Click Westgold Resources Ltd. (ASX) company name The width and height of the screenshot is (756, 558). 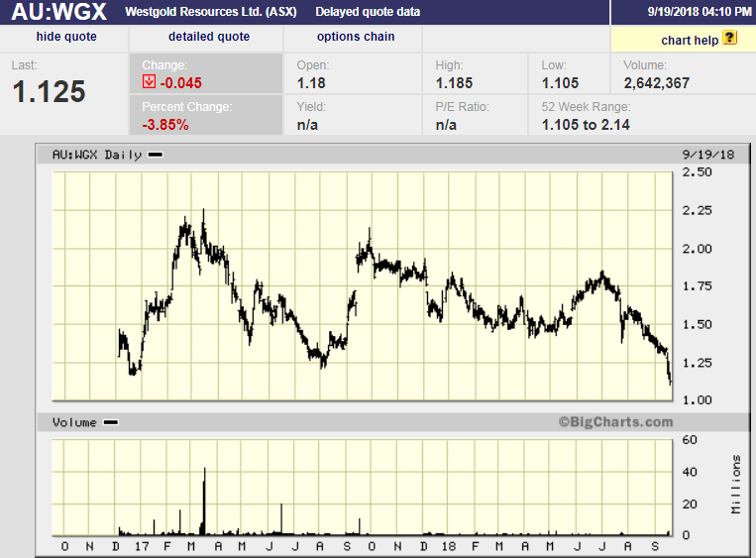click(x=211, y=12)
